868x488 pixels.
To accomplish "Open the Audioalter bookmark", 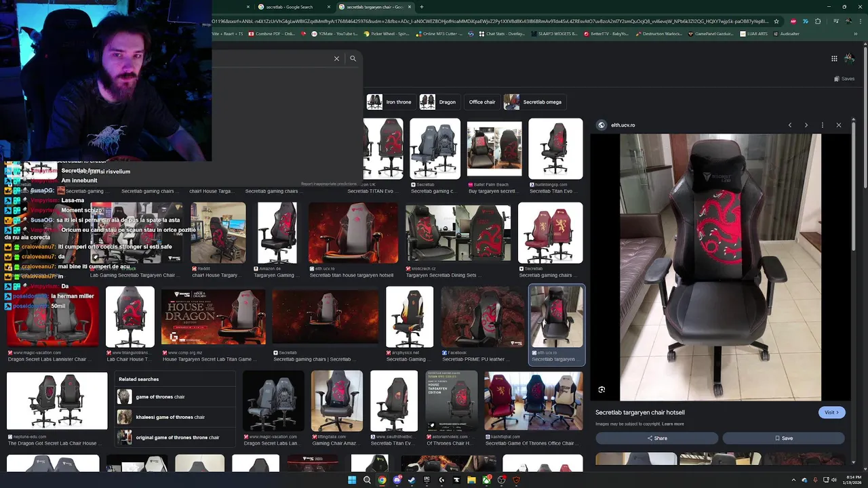I will pyautogui.click(x=785, y=33).
